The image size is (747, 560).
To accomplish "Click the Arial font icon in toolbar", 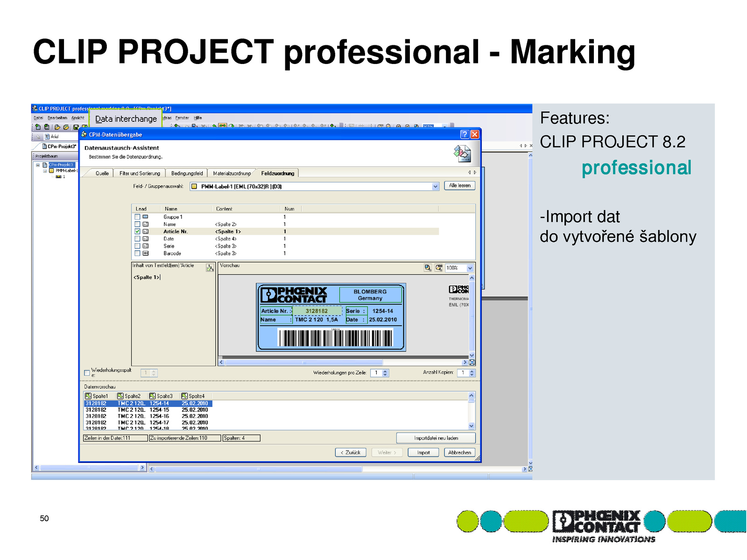I will click(47, 137).
